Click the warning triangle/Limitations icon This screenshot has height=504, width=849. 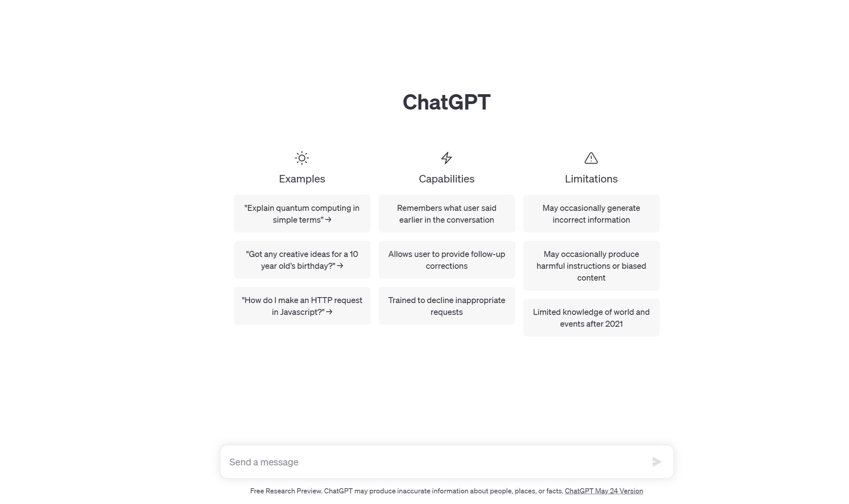tap(591, 158)
